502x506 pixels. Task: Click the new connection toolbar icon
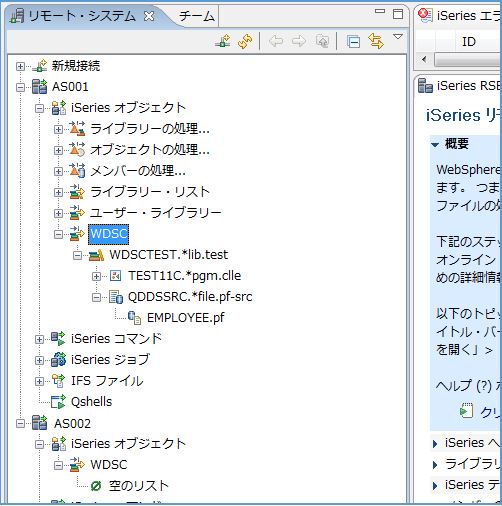pyautogui.click(x=223, y=41)
